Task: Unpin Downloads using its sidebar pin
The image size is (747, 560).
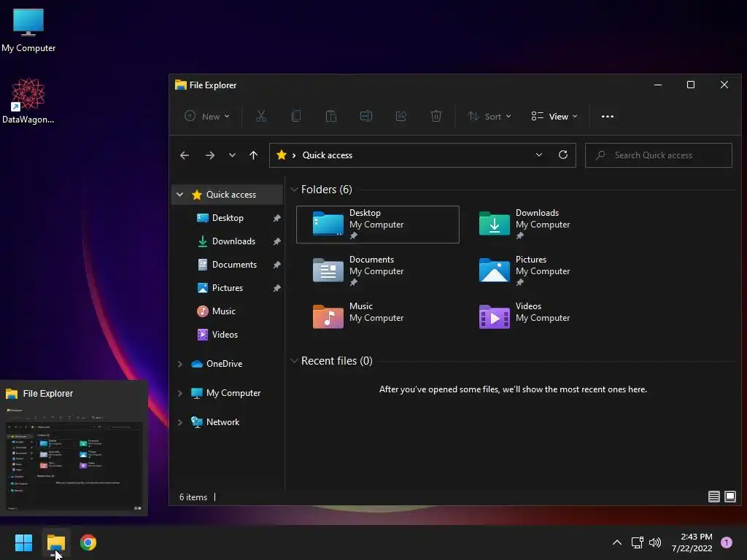Action: click(276, 241)
